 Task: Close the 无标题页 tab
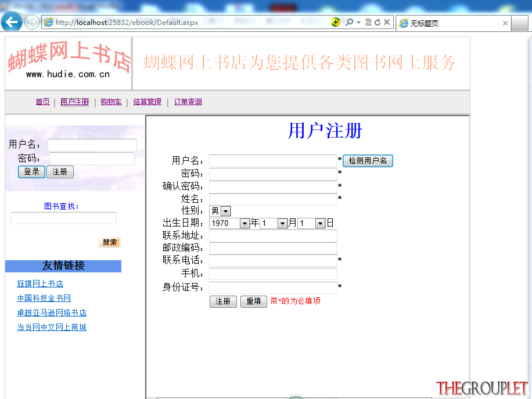(505, 23)
